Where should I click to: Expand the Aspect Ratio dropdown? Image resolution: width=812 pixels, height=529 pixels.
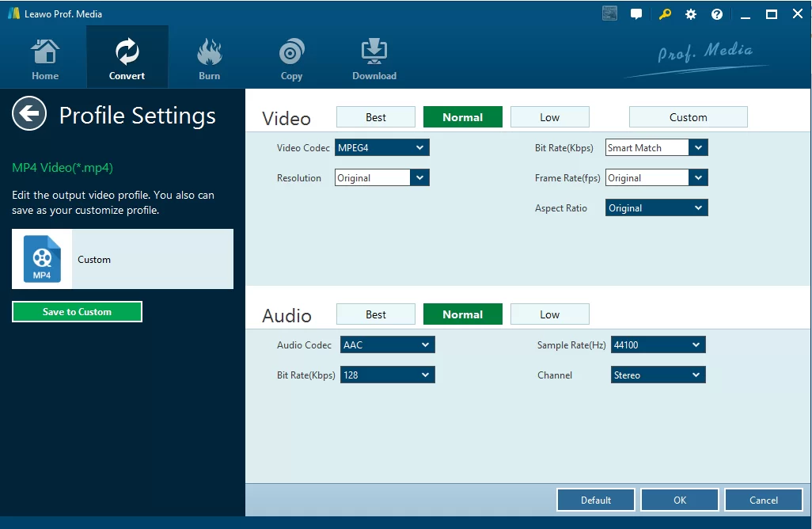pyautogui.click(x=657, y=207)
